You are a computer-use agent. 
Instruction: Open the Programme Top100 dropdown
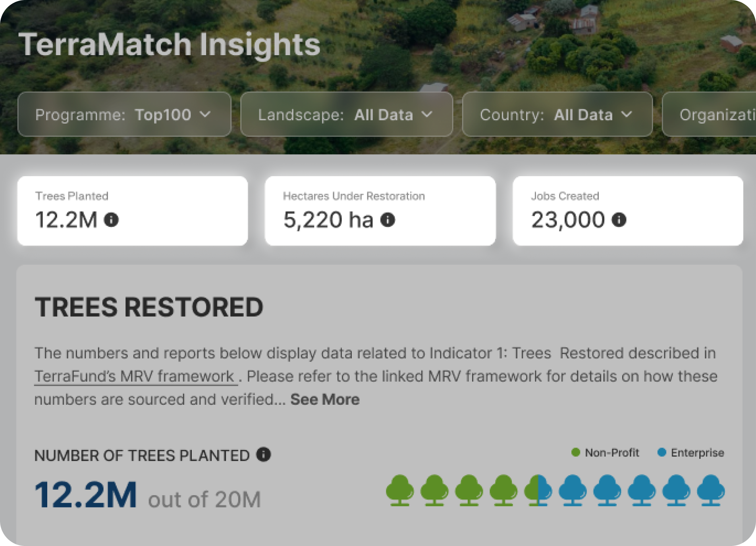click(x=124, y=115)
